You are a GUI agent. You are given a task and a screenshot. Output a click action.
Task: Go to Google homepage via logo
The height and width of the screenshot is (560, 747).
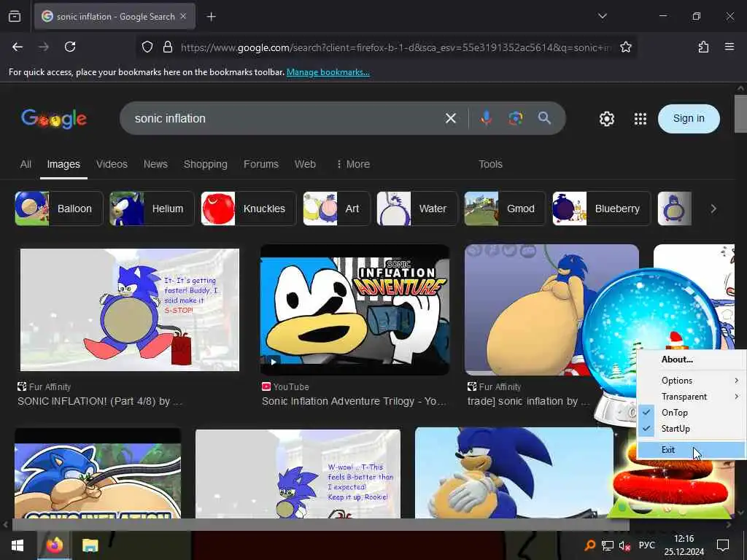[54, 119]
